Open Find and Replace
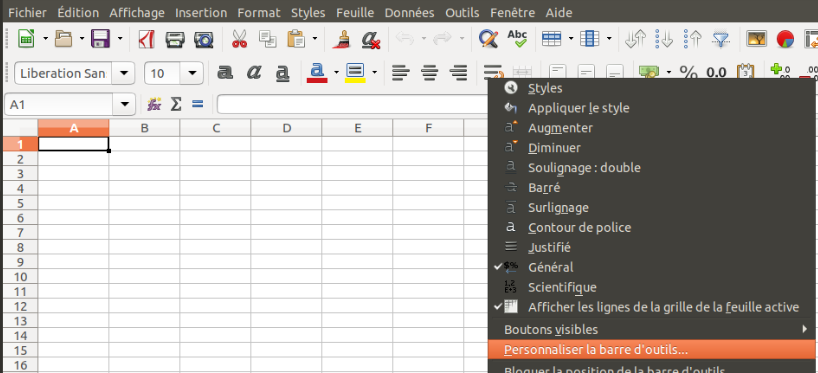The image size is (818, 373). 488,39
